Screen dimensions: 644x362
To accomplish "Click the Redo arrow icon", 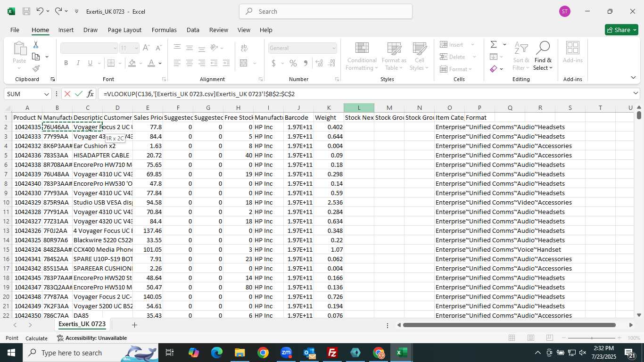I will click(x=58, y=11).
